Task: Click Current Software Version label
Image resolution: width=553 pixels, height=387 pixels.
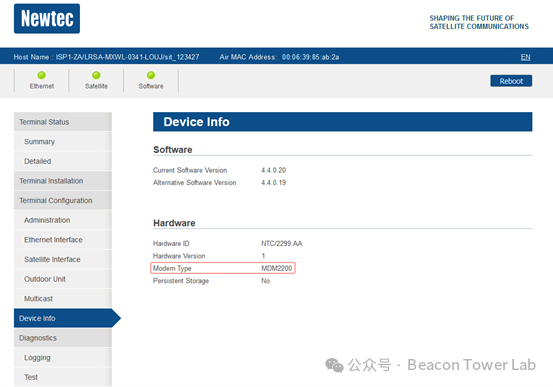Action: [190, 170]
